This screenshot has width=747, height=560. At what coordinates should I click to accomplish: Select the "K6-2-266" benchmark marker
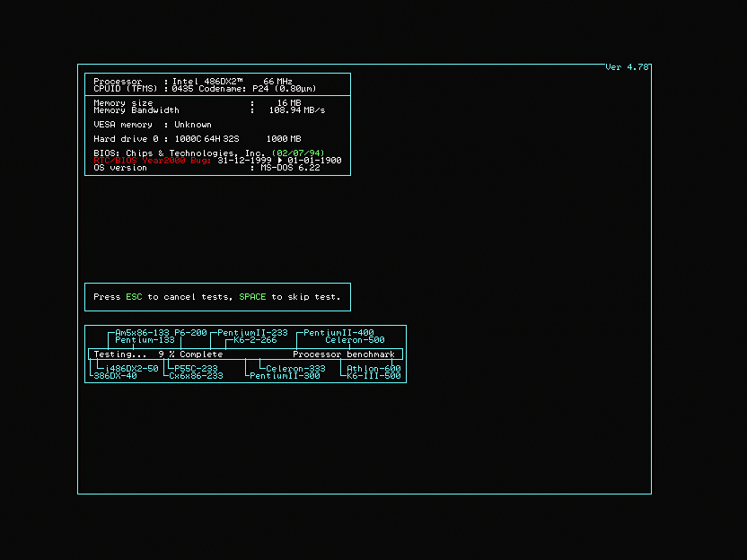255,339
